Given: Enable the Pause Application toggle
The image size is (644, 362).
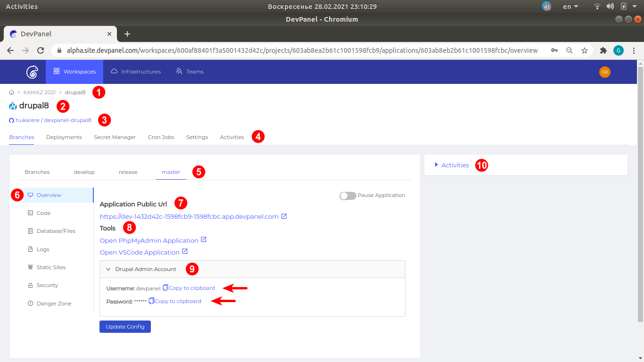Looking at the screenshot, I should coord(347,195).
